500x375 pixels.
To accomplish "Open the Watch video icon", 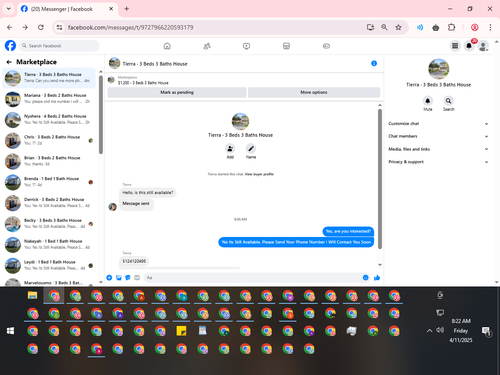I will (x=246, y=46).
